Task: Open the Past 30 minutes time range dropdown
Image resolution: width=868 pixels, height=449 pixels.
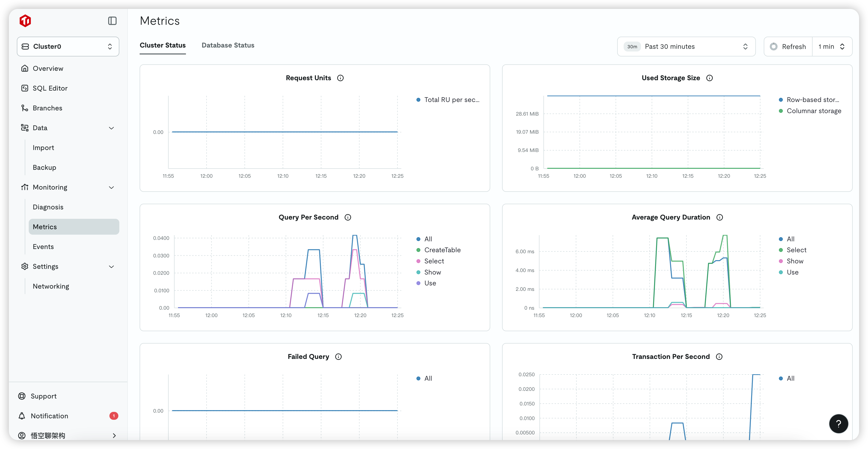Action: coord(686,47)
